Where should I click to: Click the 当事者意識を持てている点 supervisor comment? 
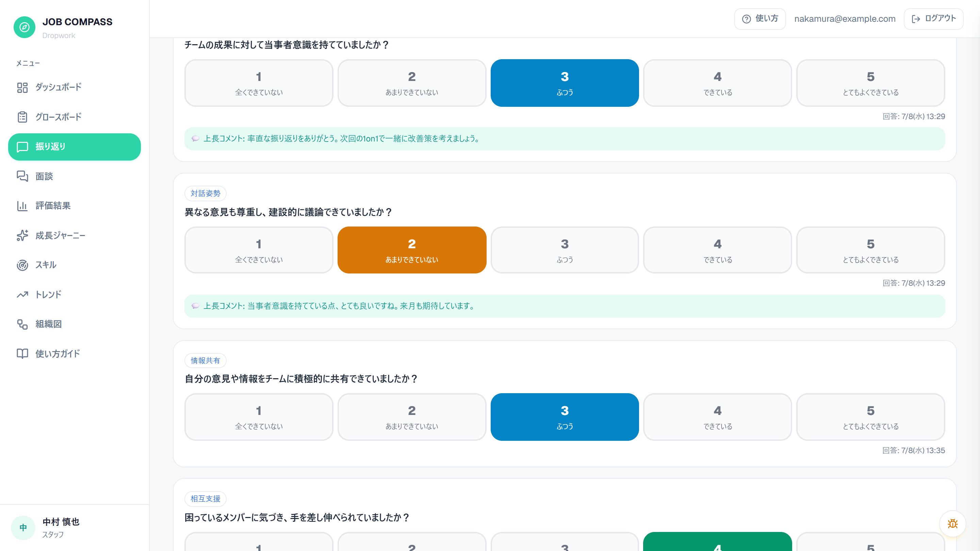click(565, 306)
